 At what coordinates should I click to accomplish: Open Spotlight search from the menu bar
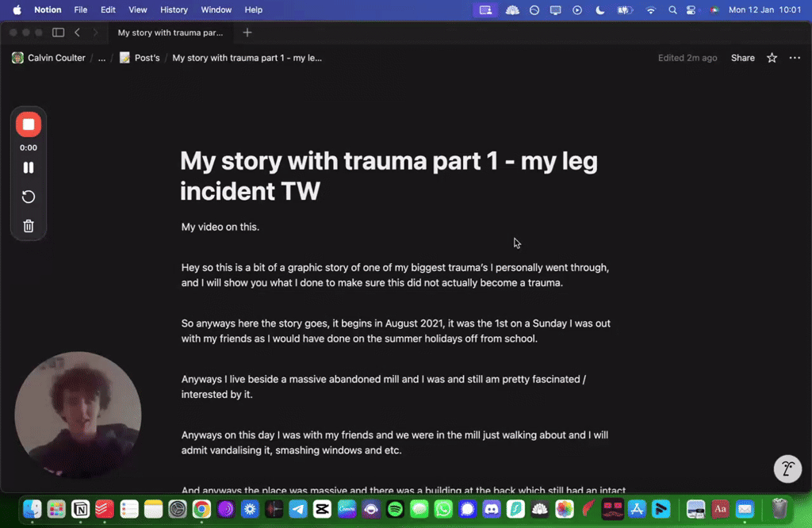tap(672, 10)
